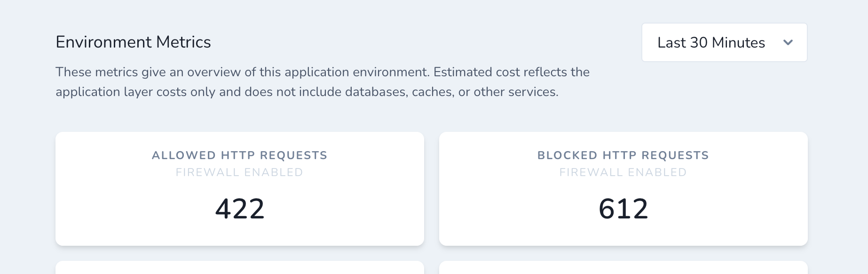The width and height of the screenshot is (868, 274).
Task: Click the 'Estimated cost reflects the' phrase
Action: (511, 72)
